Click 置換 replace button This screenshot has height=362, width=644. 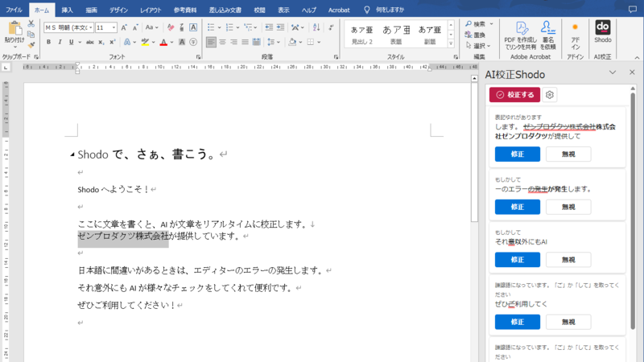(x=475, y=35)
